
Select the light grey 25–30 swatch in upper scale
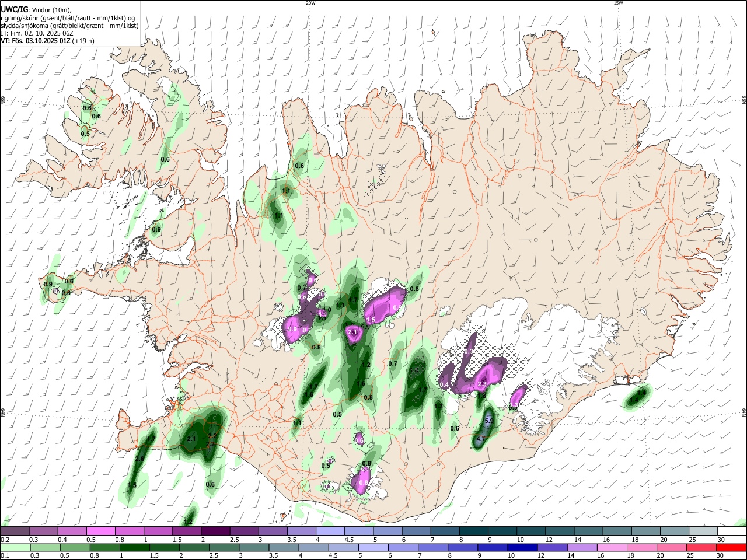pos(703,531)
